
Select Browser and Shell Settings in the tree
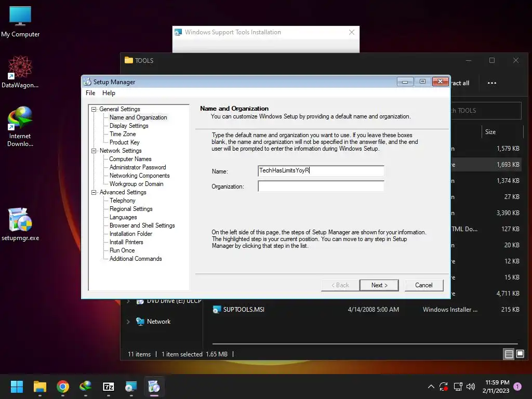point(142,225)
